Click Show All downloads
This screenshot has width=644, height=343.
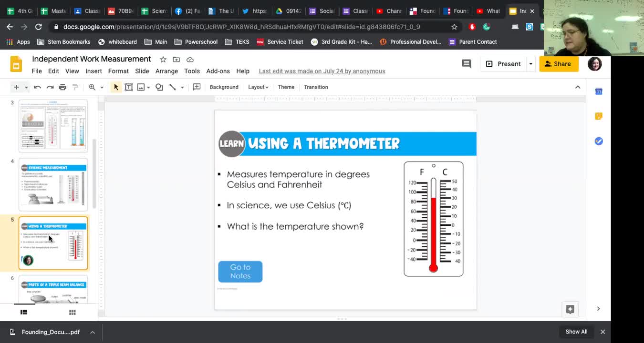coord(576,332)
